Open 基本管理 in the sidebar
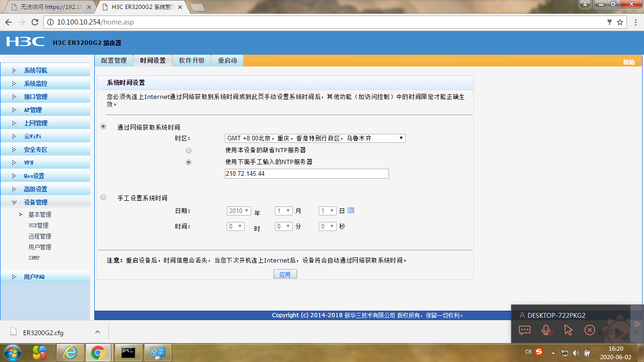 click(x=40, y=214)
